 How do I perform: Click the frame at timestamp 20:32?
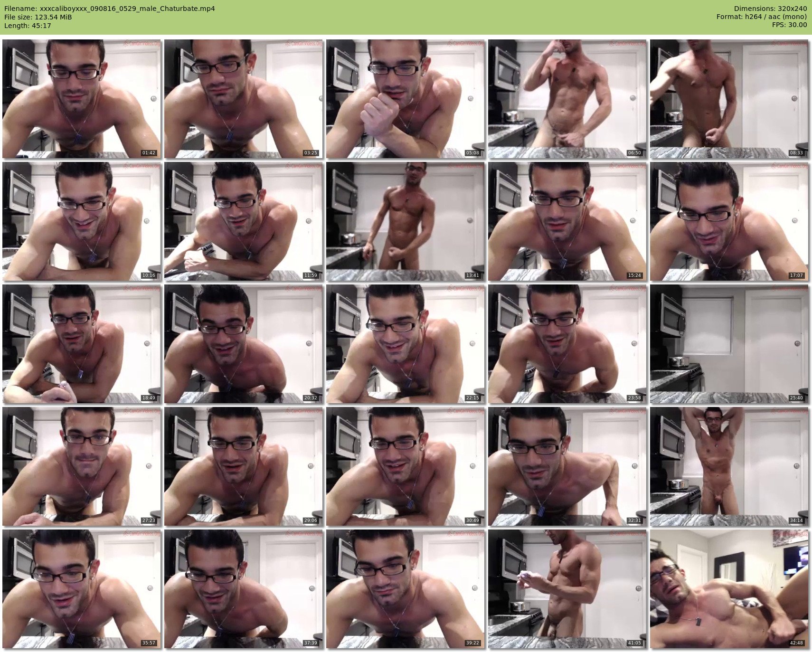pos(244,344)
